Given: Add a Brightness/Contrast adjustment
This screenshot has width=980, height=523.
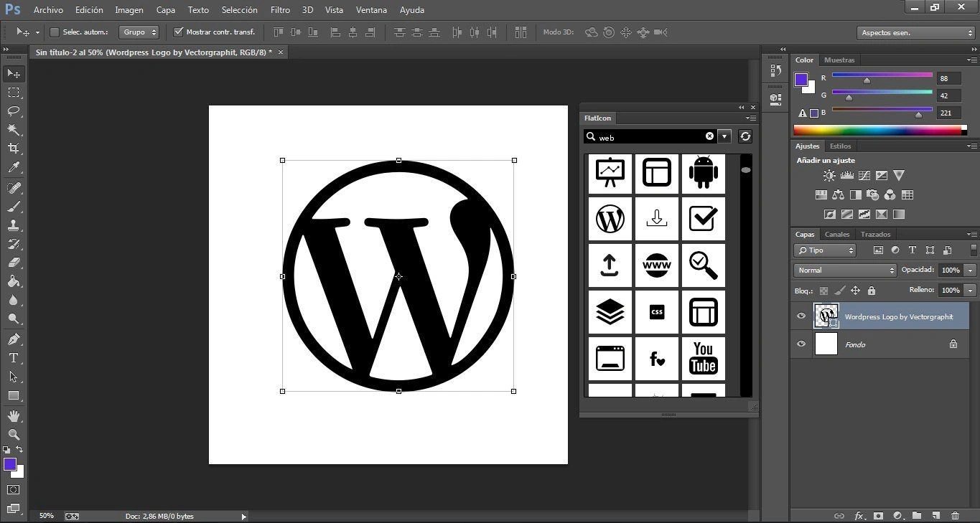Looking at the screenshot, I should tap(829, 175).
